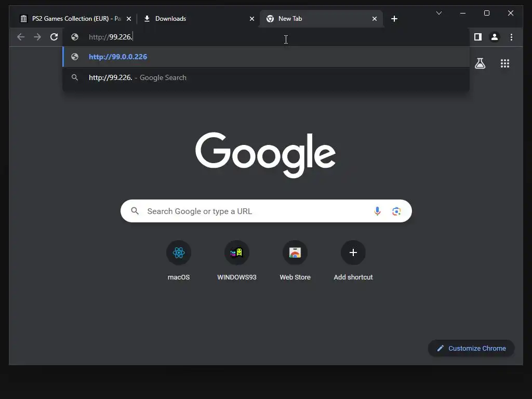Open the WINDOWS93 shortcut tile

(x=237, y=261)
